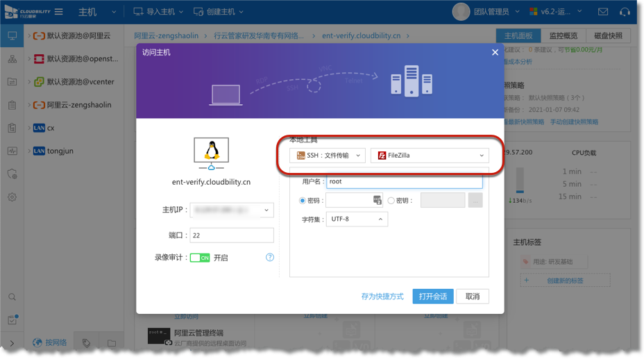Open the clipboard sidebar icon
Image resolution: width=644 pixels, height=359 pixels.
pos(12,105)
